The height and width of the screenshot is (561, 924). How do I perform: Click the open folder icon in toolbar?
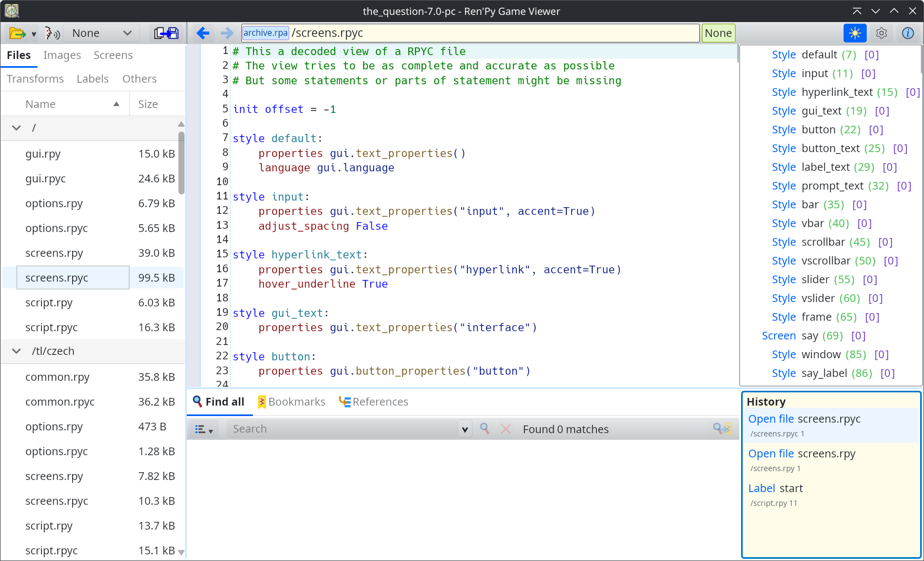pyautogui.click(x=17, y=34)
